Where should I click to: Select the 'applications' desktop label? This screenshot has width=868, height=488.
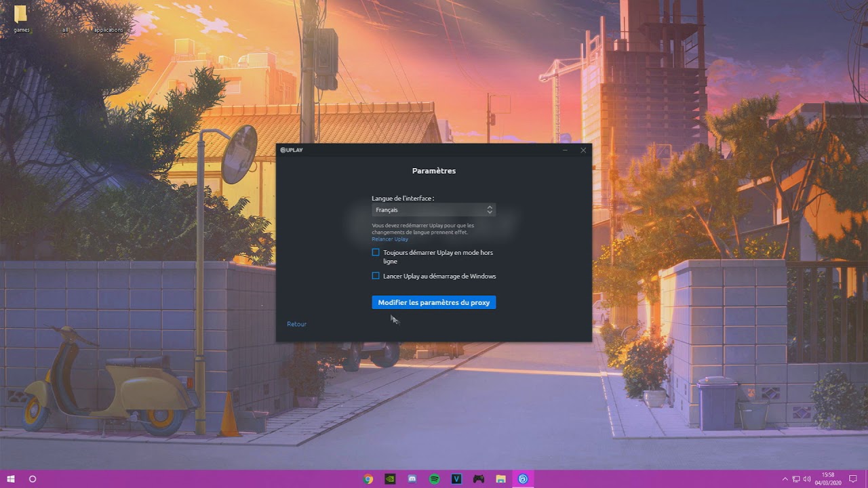108,30
